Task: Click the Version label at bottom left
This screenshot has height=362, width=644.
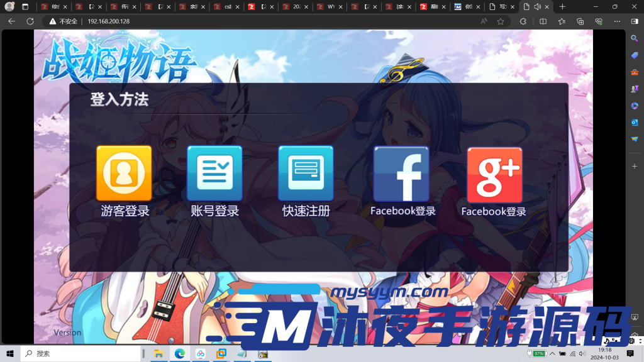Action: 67,332
